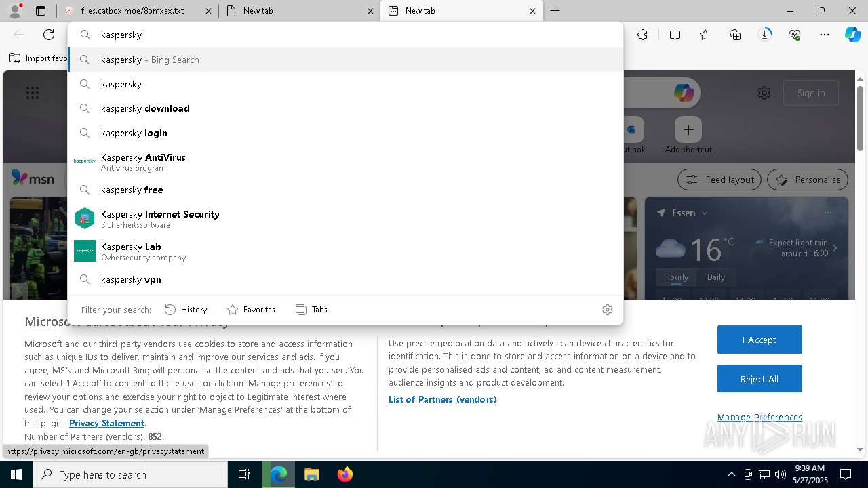Open Feed layout options
Screen dimensions: 868x488
[x=719, y=180]
